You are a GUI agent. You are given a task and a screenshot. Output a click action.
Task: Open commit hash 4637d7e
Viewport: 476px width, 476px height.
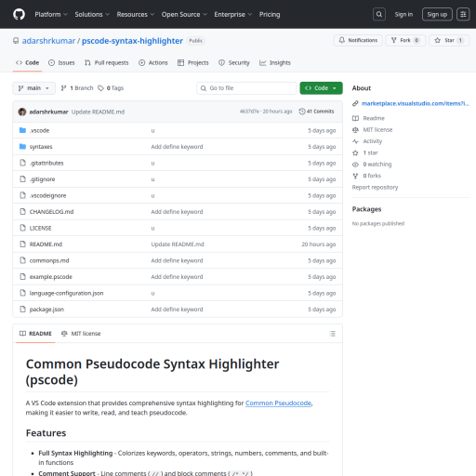coord(249,112)
